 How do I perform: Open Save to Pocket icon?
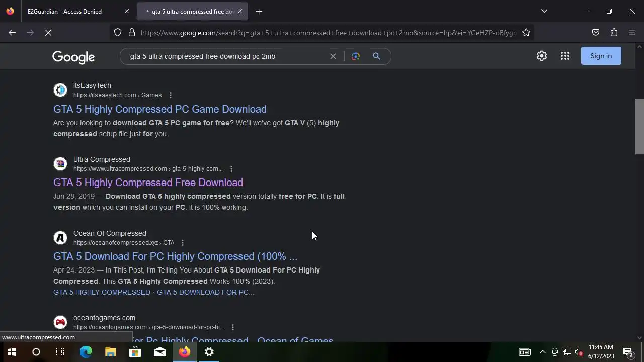pyautogui.click(x=596, y=33)
